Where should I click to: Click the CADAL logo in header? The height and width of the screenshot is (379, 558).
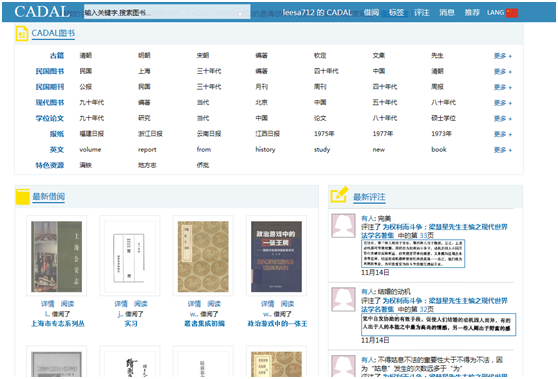tap(42, 12)
